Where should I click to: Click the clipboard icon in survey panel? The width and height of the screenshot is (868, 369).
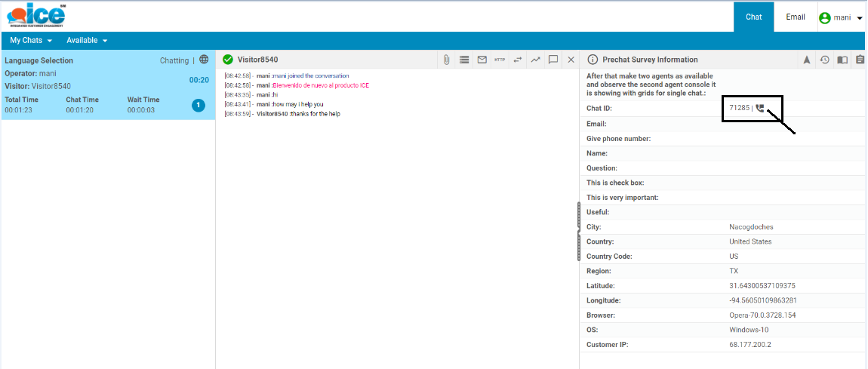coord(860,60)
